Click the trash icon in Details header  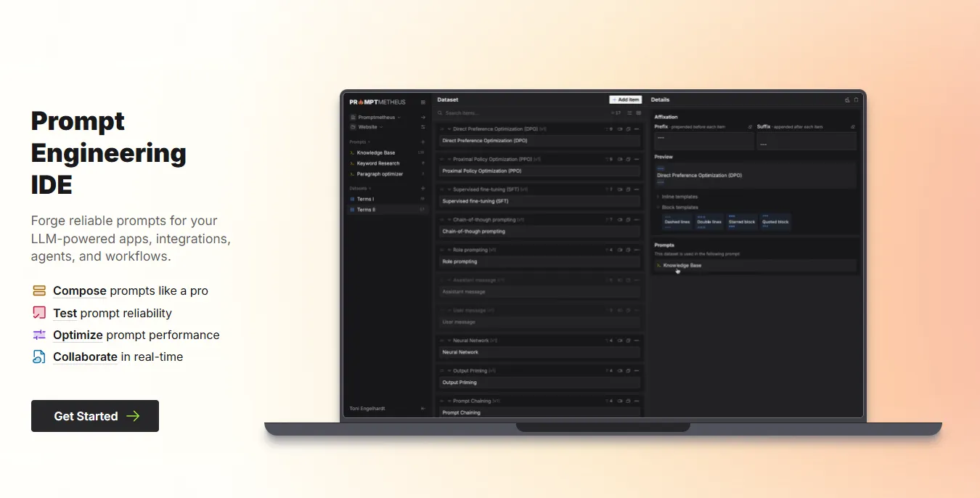pos(856,99)
